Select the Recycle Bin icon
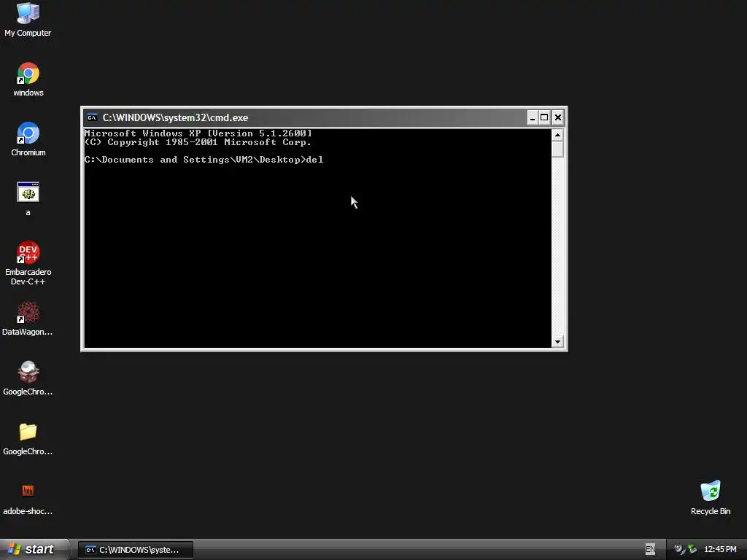The image size is (747, 560). [711, 497]
